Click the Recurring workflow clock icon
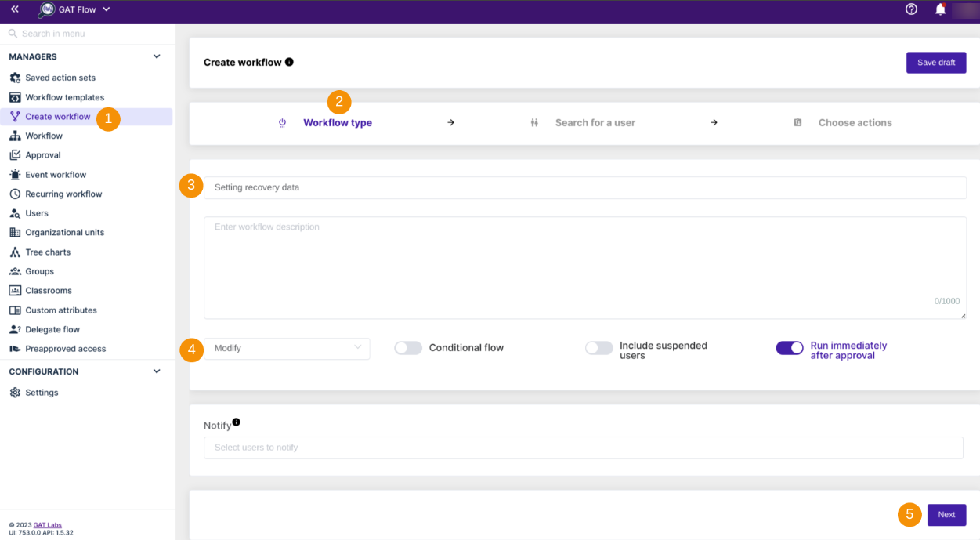 coord(15,194)
